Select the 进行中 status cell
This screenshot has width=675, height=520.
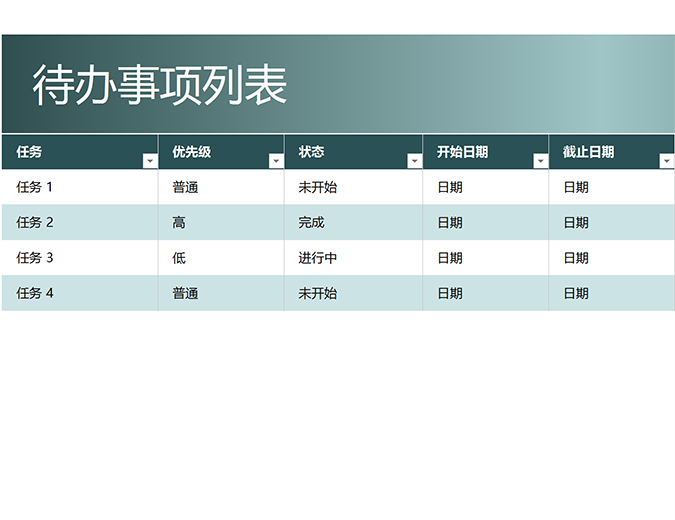pyautogui.click(x=353, y=258)
